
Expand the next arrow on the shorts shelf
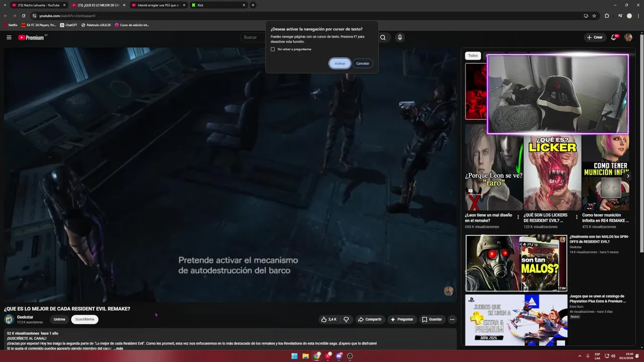(x=628, y=176)
